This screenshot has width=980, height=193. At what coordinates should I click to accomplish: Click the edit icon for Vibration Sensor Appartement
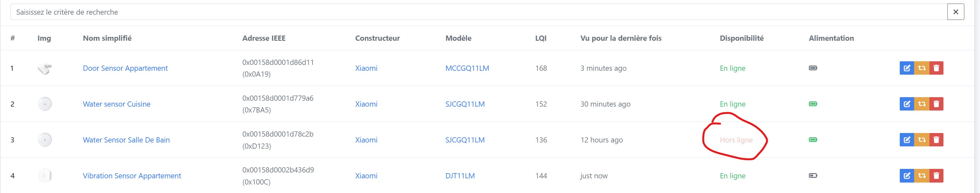907,175
